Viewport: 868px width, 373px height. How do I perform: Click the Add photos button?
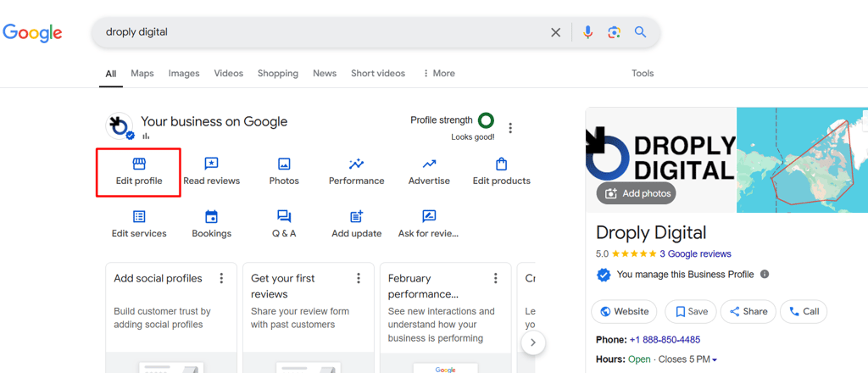coord(637,193)
